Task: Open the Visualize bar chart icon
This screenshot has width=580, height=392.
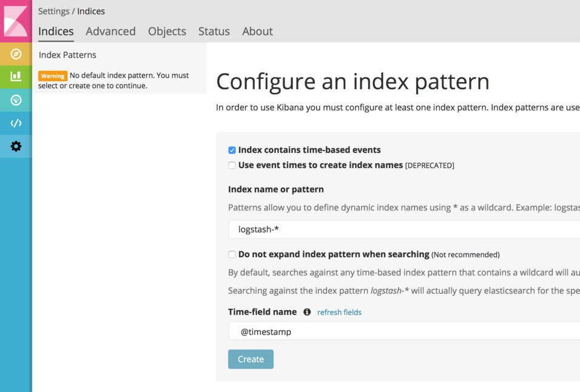Action: [16, 76]
